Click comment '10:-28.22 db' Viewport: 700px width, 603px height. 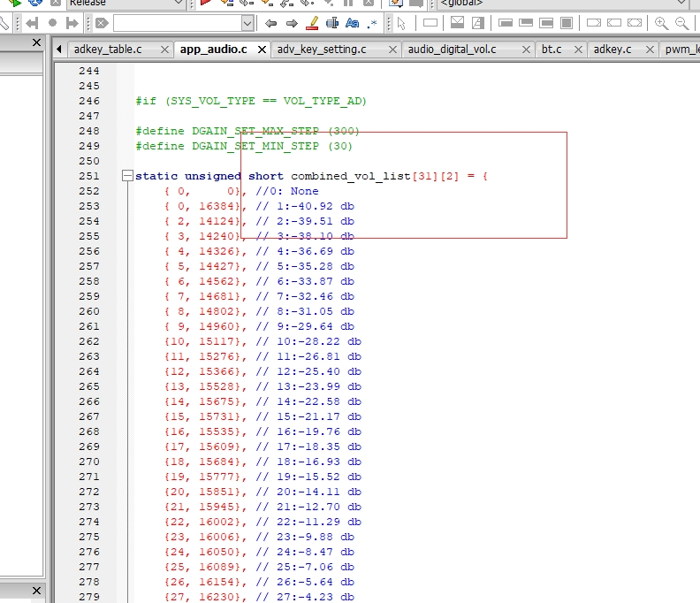tap(319, 341)
